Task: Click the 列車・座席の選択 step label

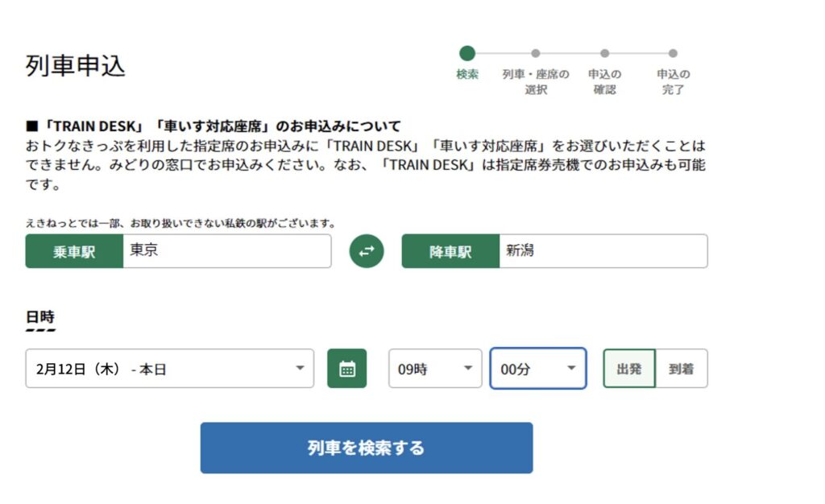Action: click(x=536, y=82)
